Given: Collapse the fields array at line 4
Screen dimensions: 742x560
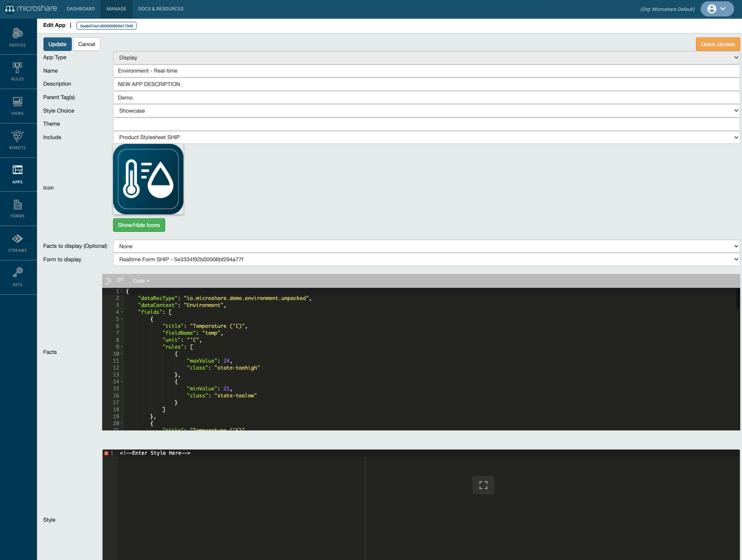Looking at the screenshot, I should (x=122, y=312).
